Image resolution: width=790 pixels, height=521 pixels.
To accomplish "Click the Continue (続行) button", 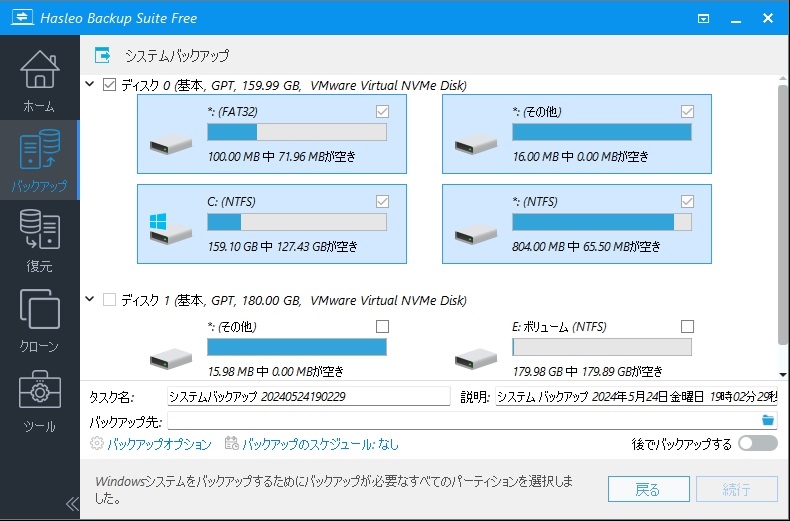I will click(737, 489).
